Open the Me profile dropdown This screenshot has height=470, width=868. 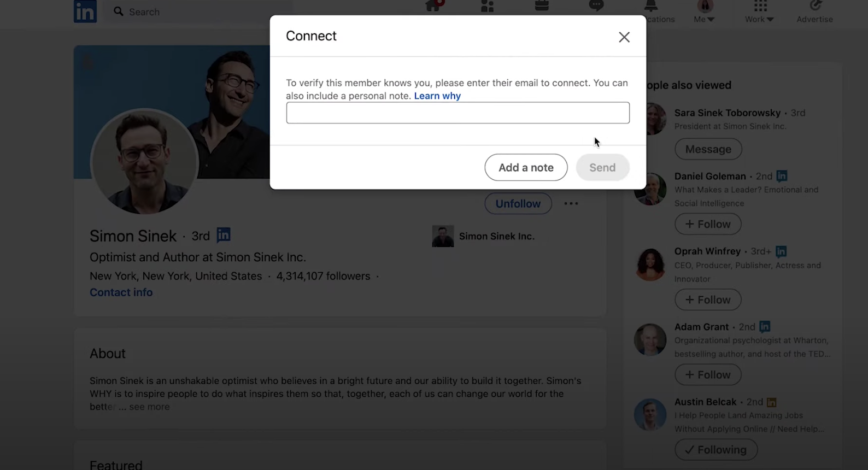pos(705,12)
